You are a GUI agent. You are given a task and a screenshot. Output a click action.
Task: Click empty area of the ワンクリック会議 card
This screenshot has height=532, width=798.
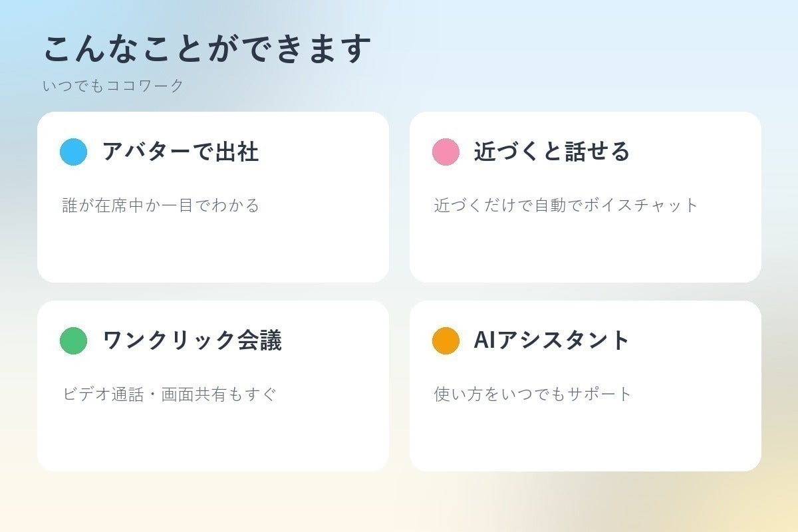pyautogui.click(x=213, y=438)
